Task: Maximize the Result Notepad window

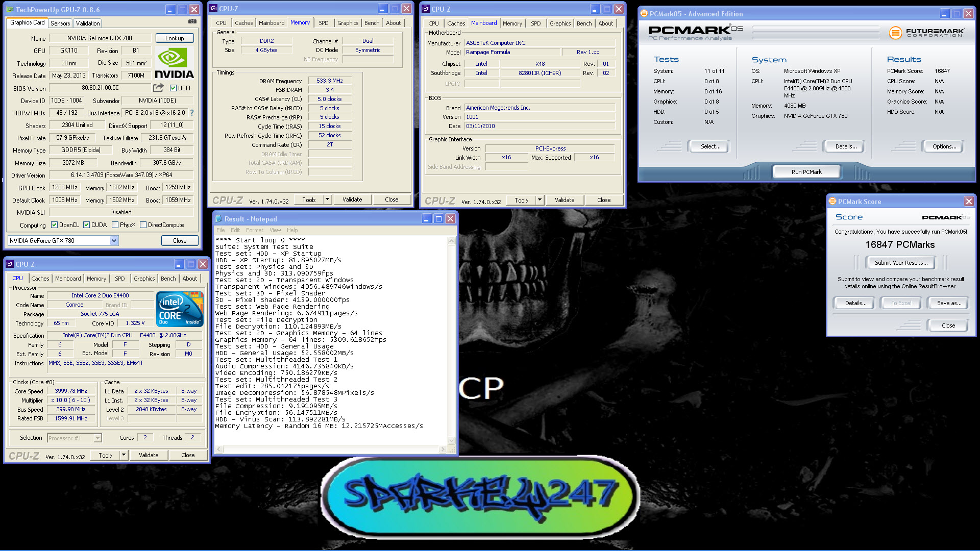Action: pos(438,219)
